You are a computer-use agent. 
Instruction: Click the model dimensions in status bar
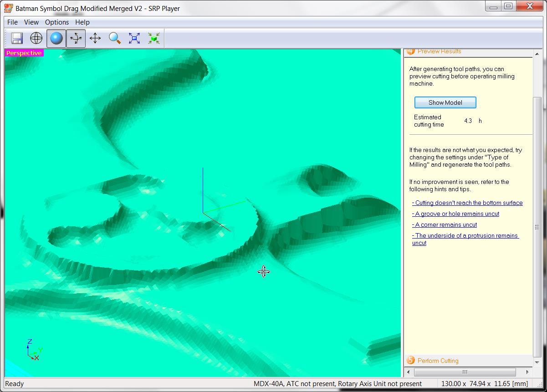485,384
